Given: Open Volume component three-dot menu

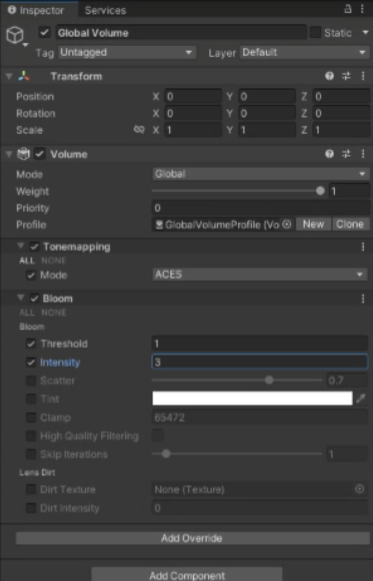Looking at the screenshot, I should pos(363,154).
